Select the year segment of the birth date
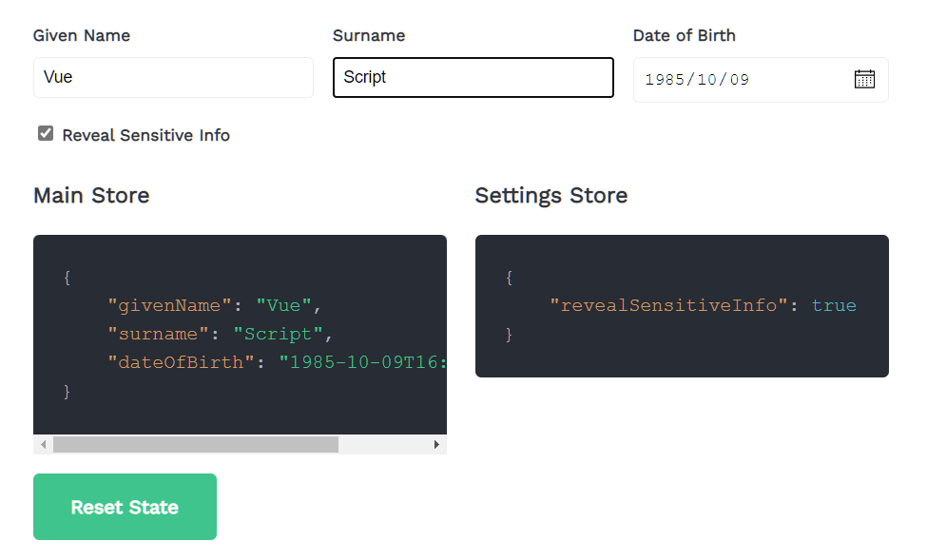Screen dimensions: 927x560 [x=663, y=79]
